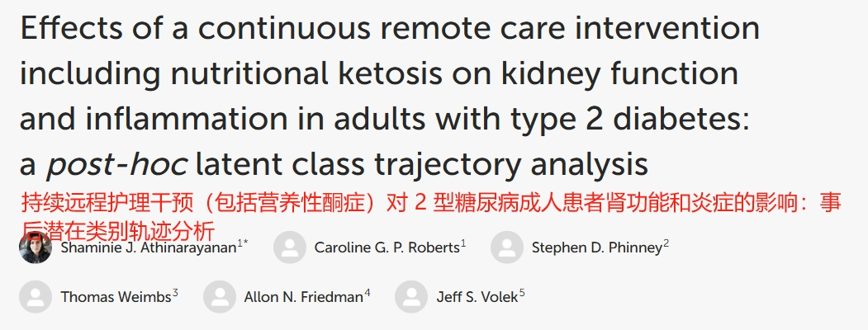
Task: Click affiliation superscript 2 after Phinney
Action: [666, 243]
